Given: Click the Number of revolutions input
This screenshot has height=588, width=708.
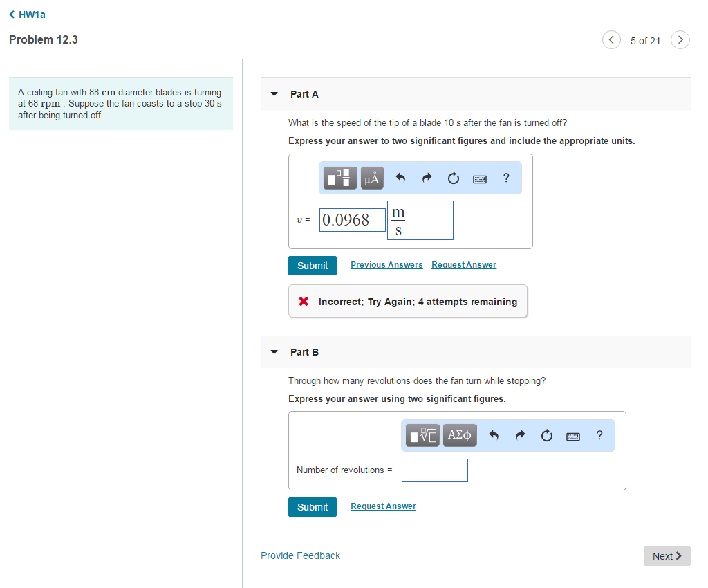Looking at the screenshot, I should [435, 470].
